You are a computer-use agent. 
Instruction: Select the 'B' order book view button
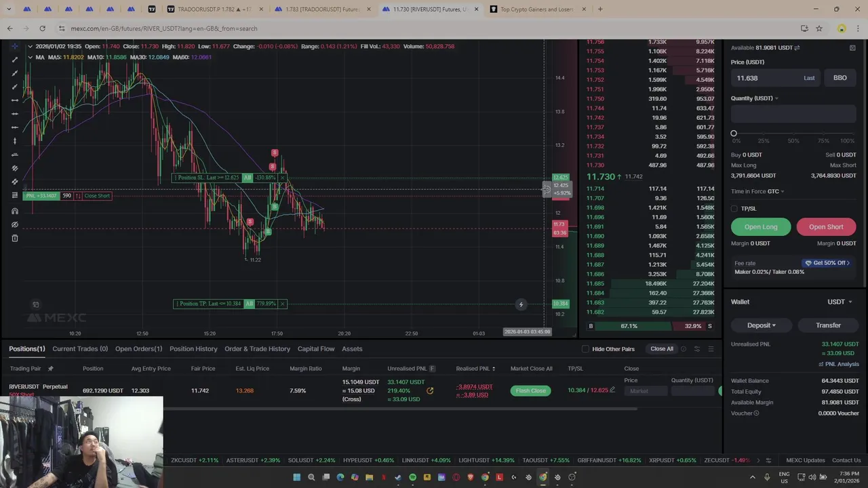click(x=591, y=326)
